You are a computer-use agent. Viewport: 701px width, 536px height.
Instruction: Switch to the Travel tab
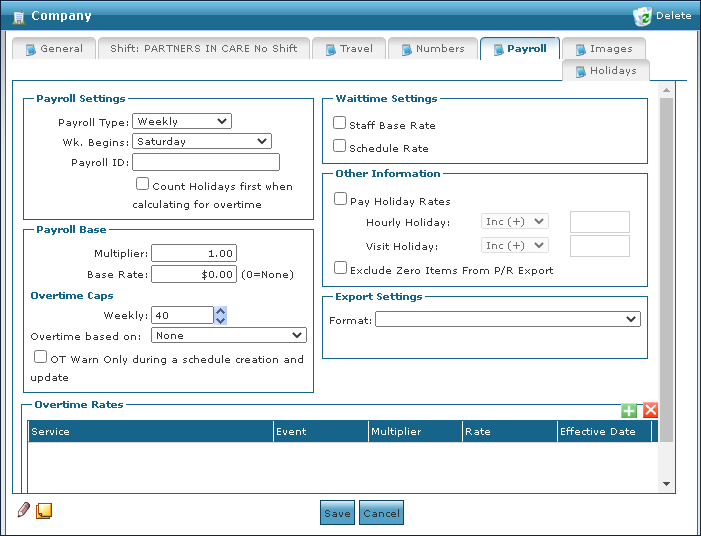(x=349, y=48)
